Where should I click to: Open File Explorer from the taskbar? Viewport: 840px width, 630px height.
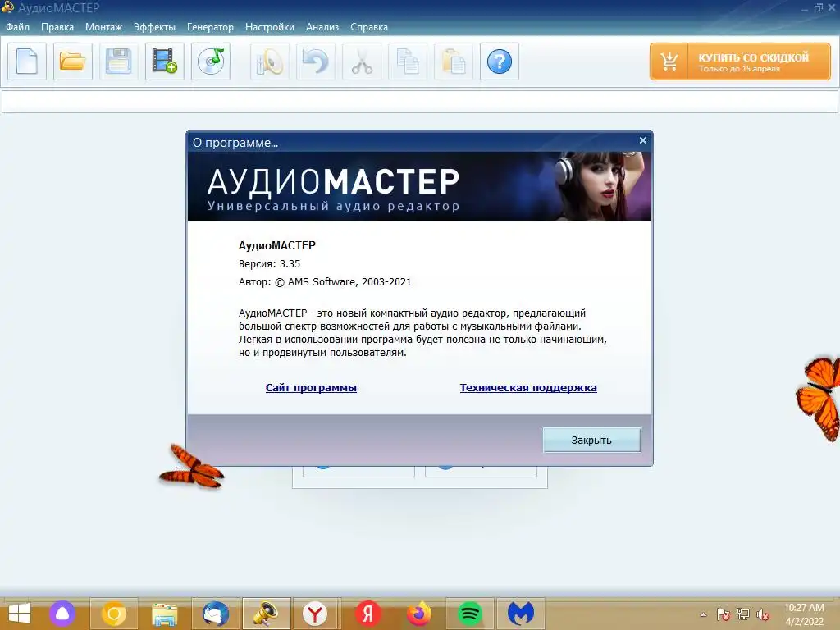click(x=164, y=614)
